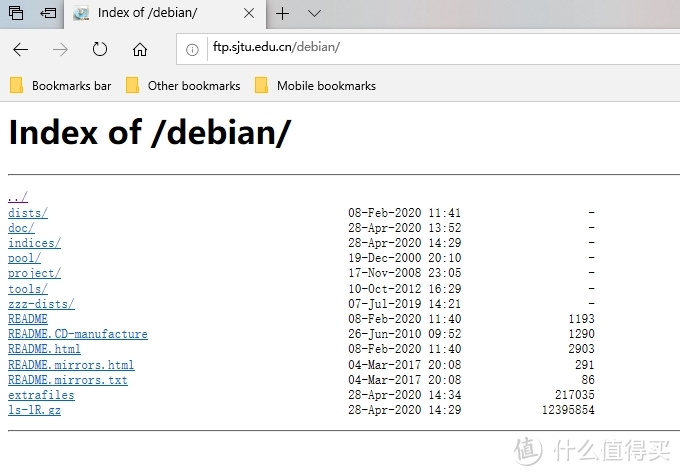Click the Forward navigation arrow
This screenshot has height=476, width=680.
(60, 49)
